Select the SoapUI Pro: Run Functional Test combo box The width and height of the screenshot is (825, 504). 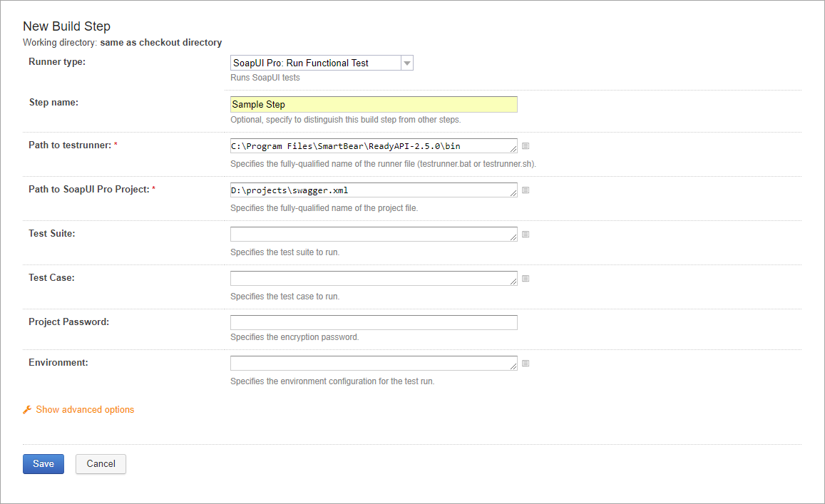pyautogui.click(x=322, y=63)
